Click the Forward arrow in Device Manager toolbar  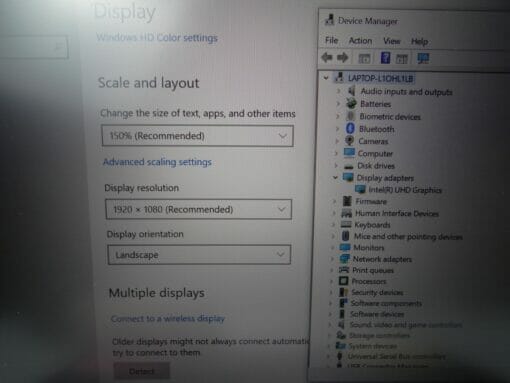click(x=342, y=58)
